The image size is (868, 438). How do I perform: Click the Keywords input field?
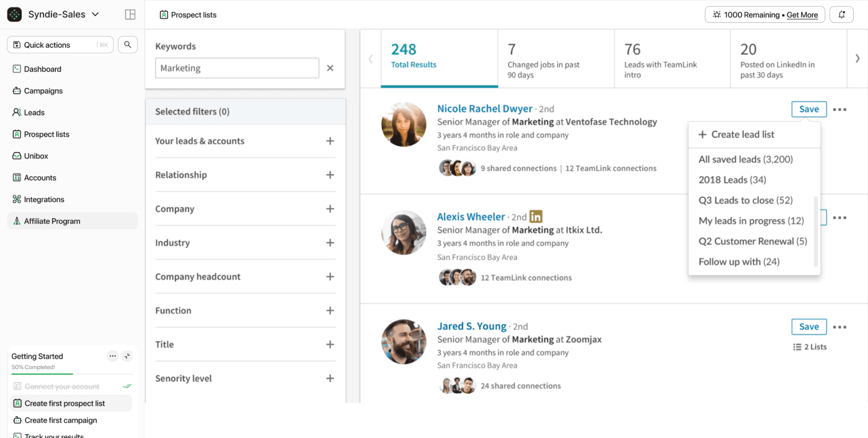point(237,68)
